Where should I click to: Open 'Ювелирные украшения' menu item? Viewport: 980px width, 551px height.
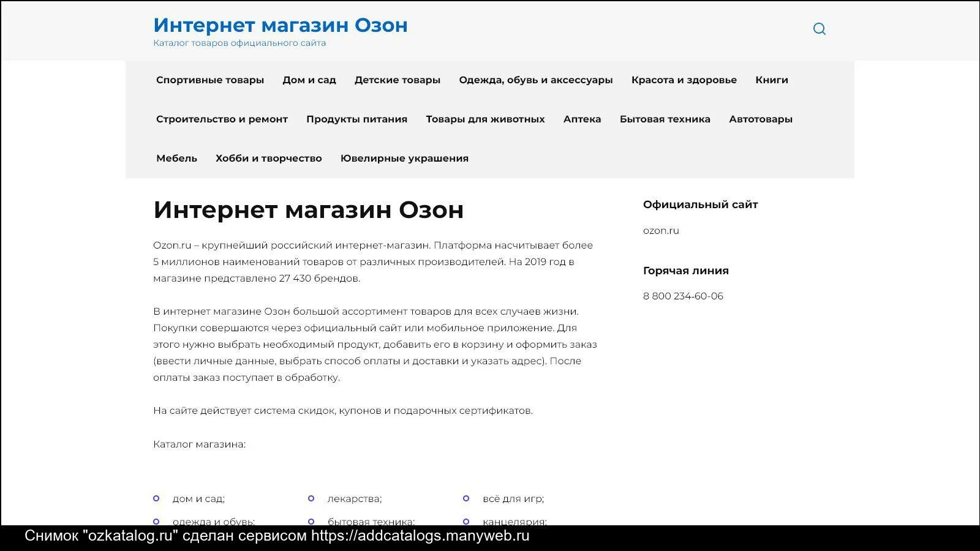point(404,159)
